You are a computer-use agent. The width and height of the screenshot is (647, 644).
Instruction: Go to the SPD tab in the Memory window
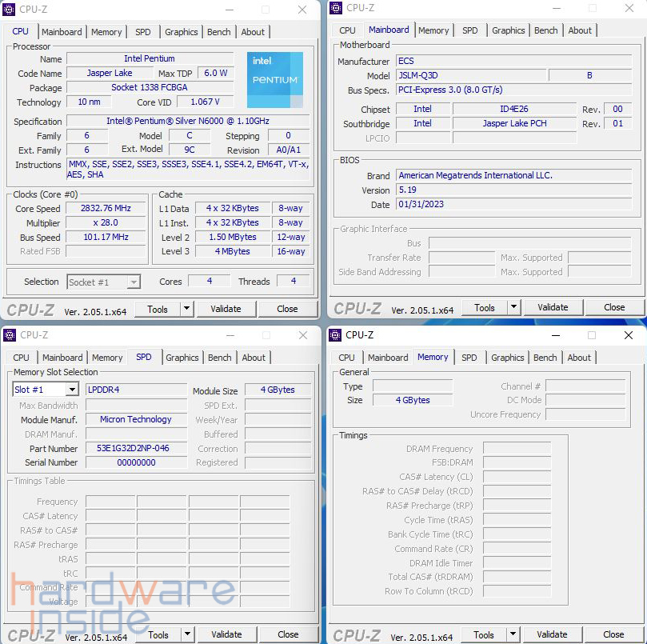469,358
